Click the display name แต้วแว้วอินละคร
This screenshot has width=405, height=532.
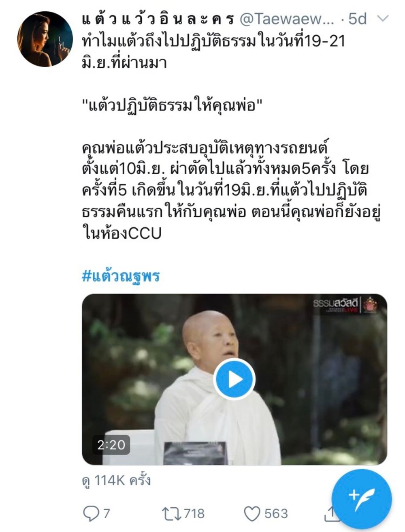click(158, 19)
